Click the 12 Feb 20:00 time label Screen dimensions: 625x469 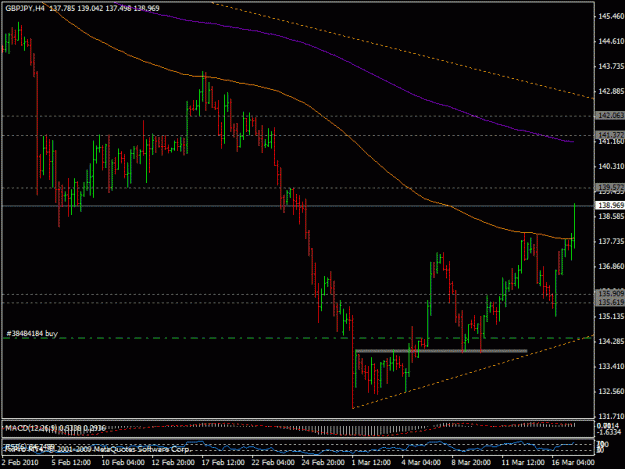[x=173, y=462]
